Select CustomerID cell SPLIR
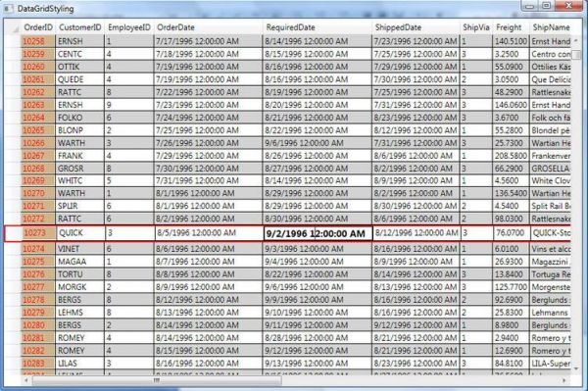Viewport: 588px width, 391px height. click(x=80, y=206)
